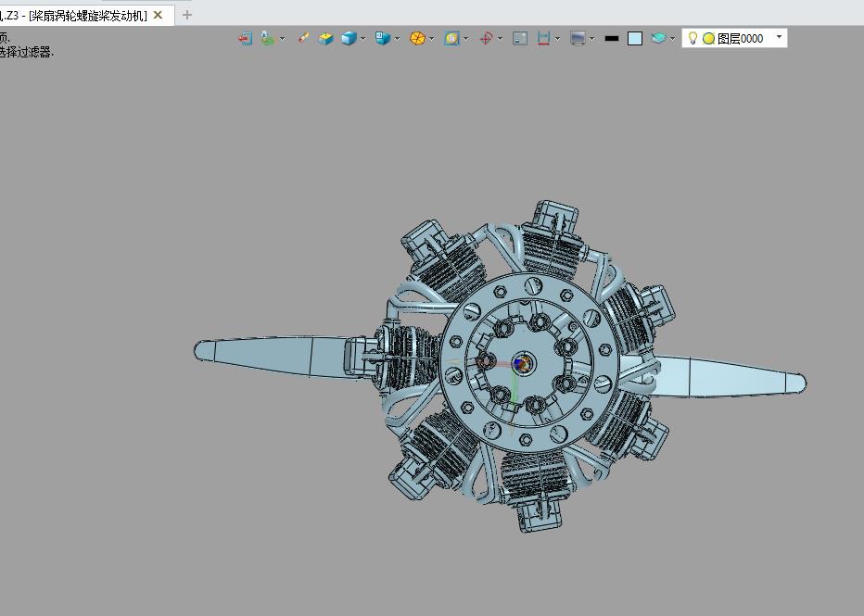864x616 pixels.
Task: Click the red crosshair target icon
Action: [x=486, y=38]
